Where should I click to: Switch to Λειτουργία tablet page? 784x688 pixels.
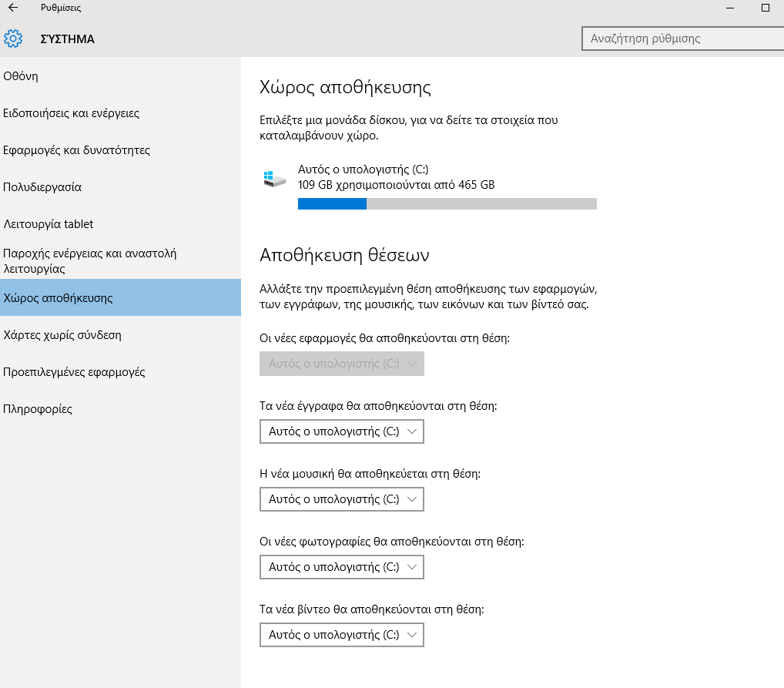tap(48, 224)
